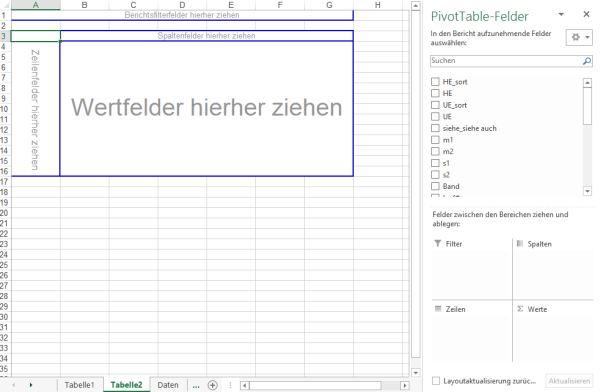Switch to the Tabelle1 sheet tab
This screenshot has width=600, height=392.
79,385
